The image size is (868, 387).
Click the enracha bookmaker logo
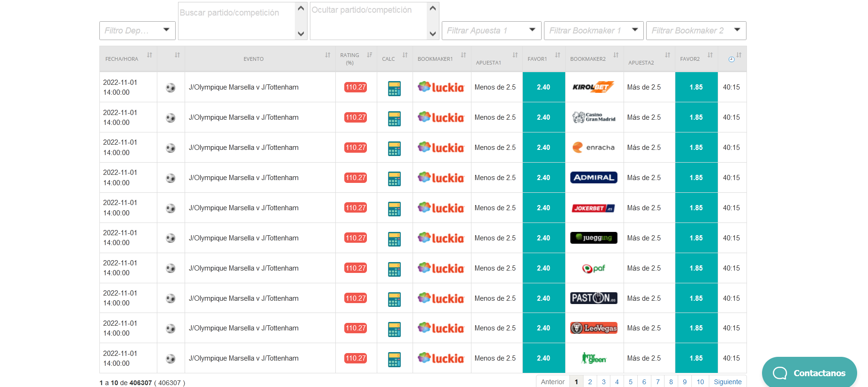[593, 147]
